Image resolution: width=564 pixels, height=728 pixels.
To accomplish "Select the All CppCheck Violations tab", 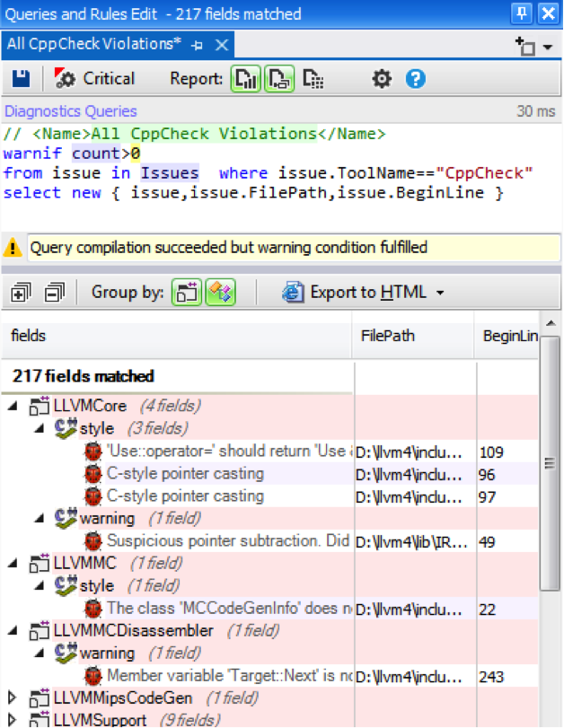I will click(93, 44).
